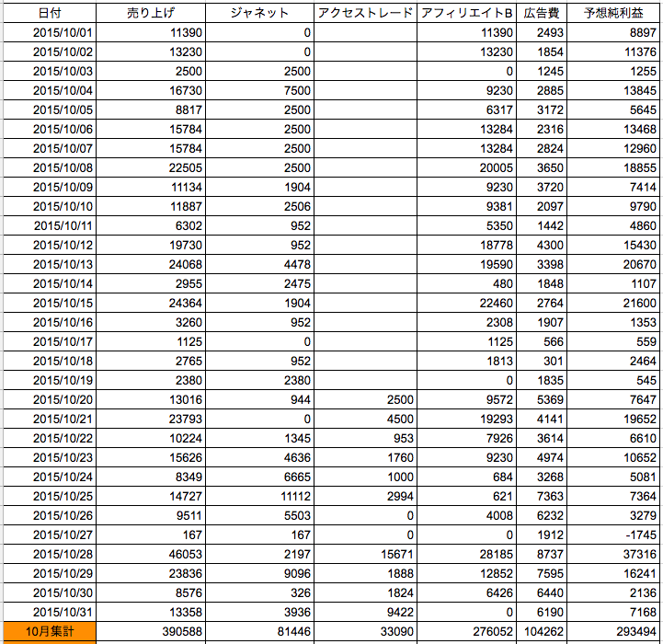Select the ad cost value 8737
Viewport: 663px width, 644px height.
(x=542, y=554)
